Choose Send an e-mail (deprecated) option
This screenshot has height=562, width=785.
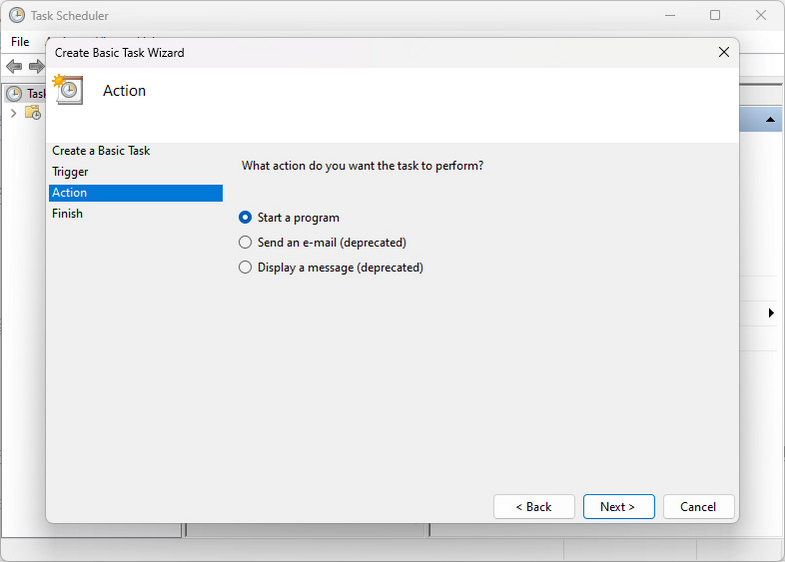tap(322, 242)
